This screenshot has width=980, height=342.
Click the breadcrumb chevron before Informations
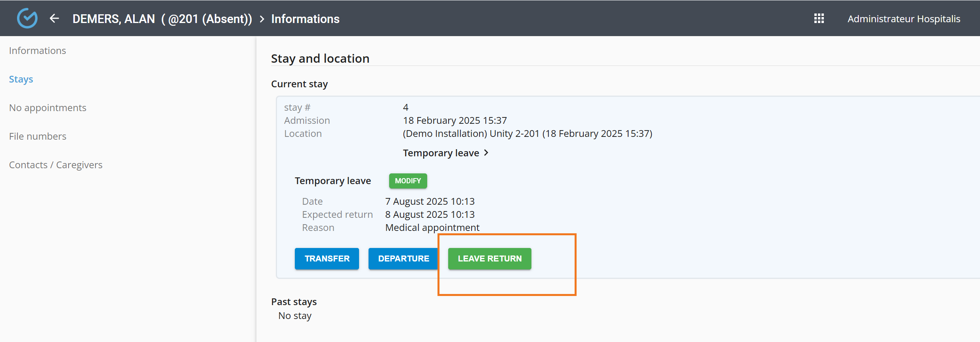(x=262, y=19)
